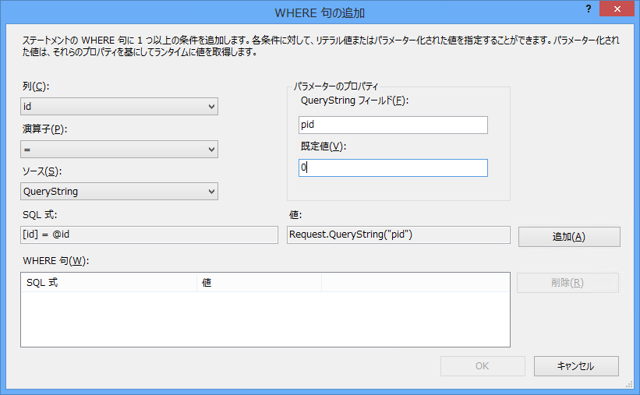
Task: Click the OK button
Action: 482,366
